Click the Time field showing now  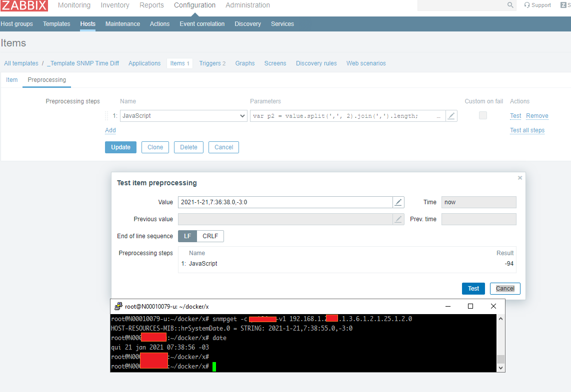pos(479,202)
